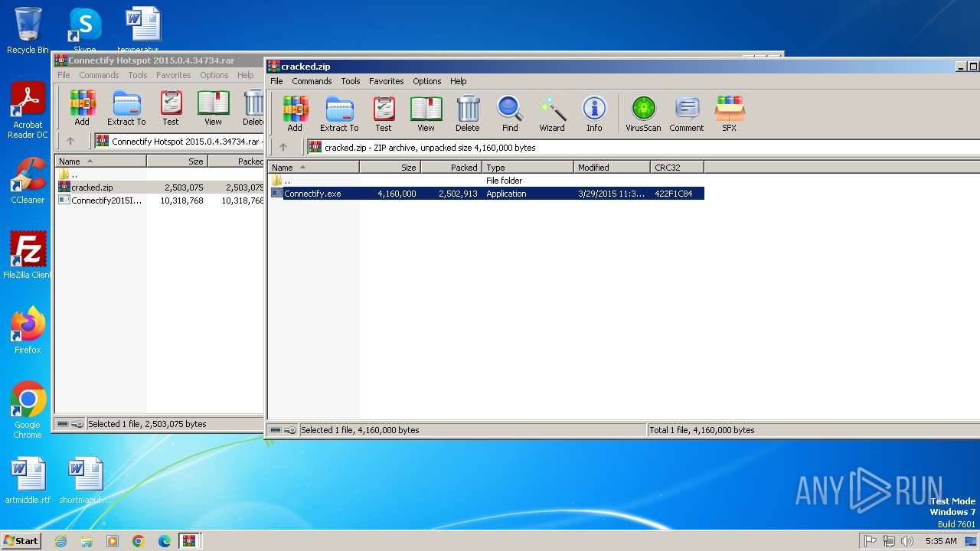Click Connectify Hotspot rar path field
This screenshot has height=551, width=980.
pyautogui.click(x=178, y=141)
